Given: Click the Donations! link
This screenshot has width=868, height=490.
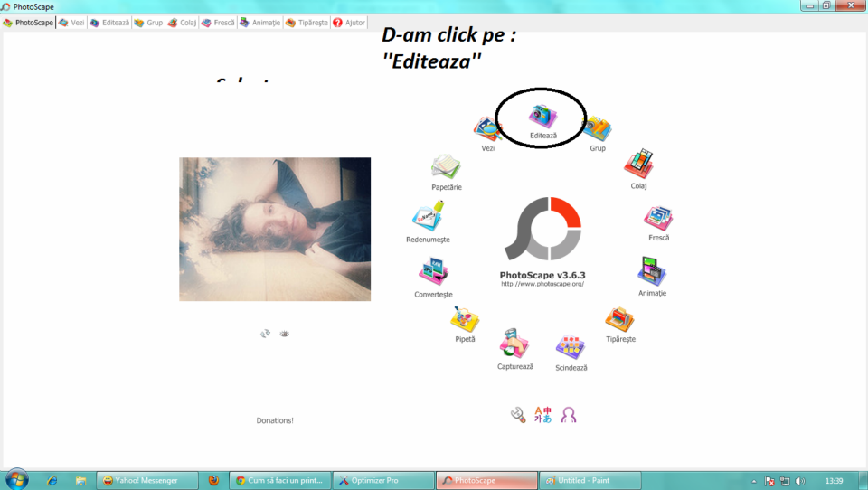Looking at the screenshot, I should 275,420.
